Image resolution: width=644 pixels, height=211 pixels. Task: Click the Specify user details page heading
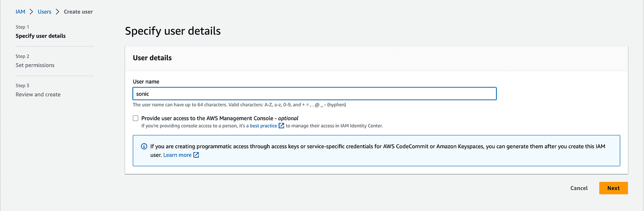coord(173,31)
